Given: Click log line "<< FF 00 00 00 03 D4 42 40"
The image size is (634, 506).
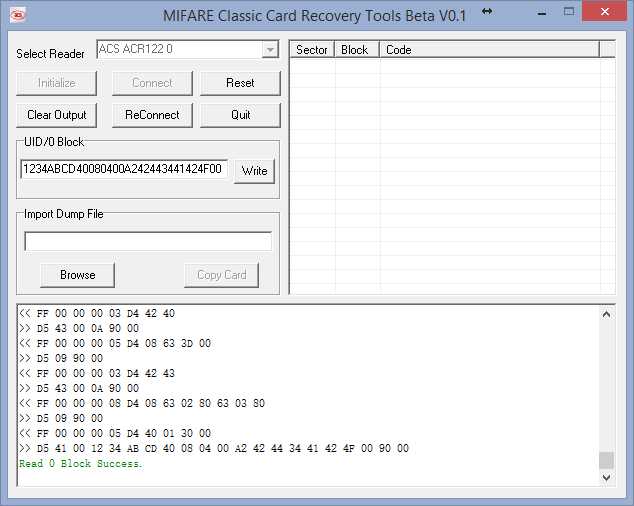Looking at the screenshot, I should [97, 313].
